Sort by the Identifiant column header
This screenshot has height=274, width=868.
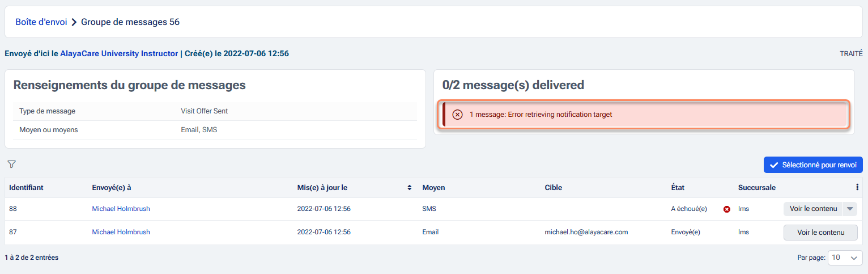pos(27,188)
